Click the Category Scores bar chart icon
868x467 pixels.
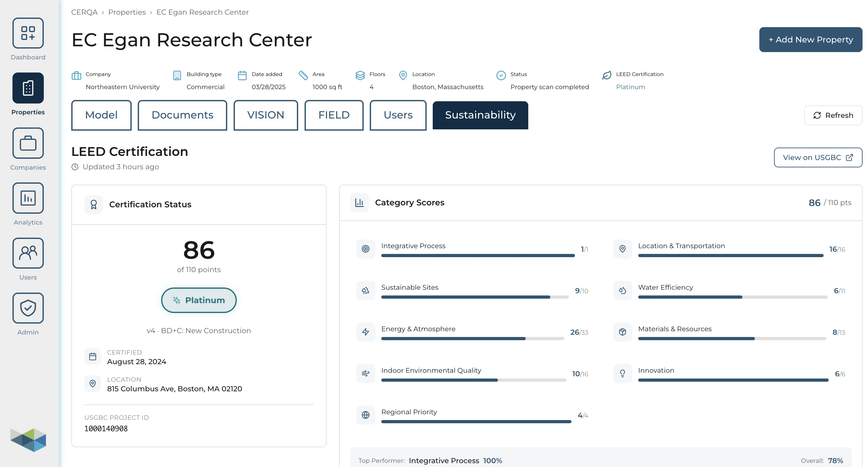(x=359, y=203)
